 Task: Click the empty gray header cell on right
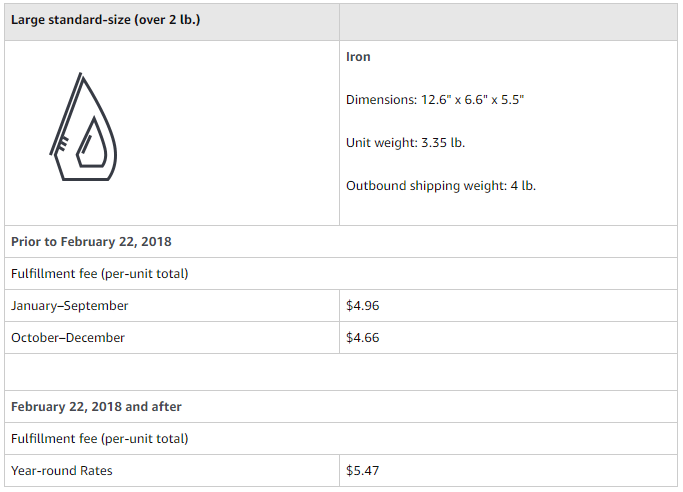(x=508, y=22)
